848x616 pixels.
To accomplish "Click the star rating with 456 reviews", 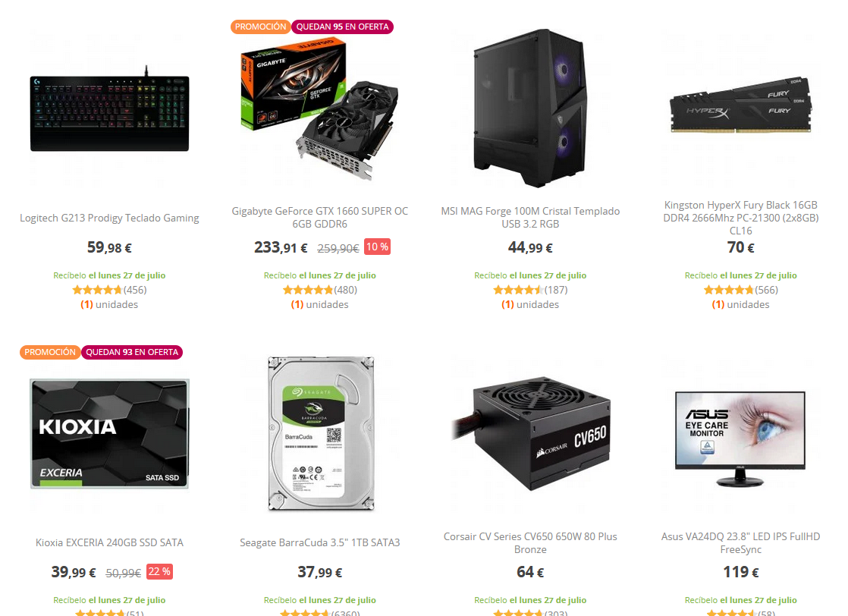I will click(x=109, y=290).
